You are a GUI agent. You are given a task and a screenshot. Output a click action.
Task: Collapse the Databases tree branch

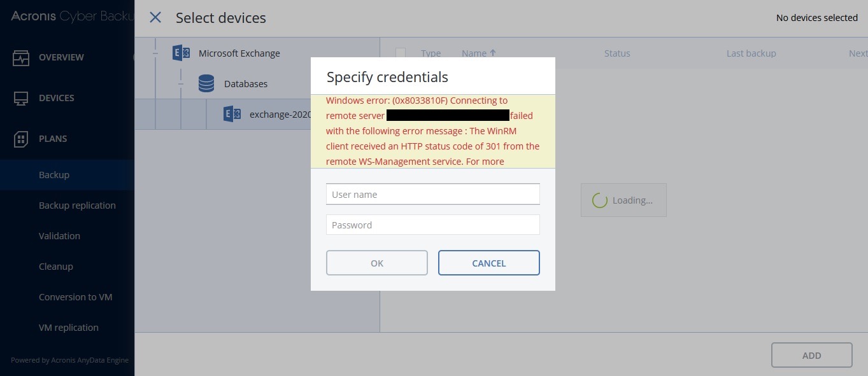(x=181, y=84)
